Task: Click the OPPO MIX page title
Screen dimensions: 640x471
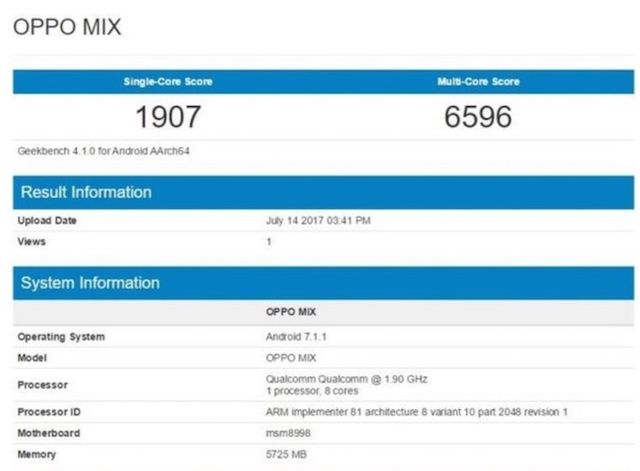Action: [67, 27]
